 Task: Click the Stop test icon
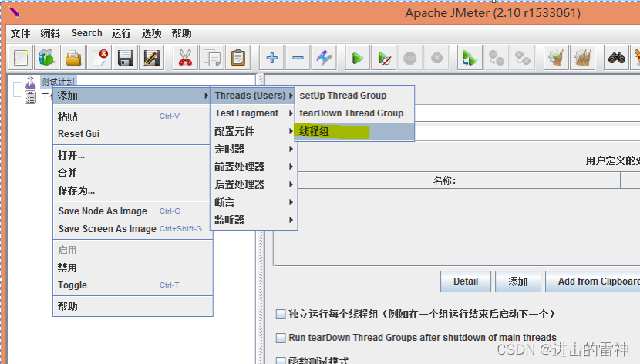tap(409, 58)
